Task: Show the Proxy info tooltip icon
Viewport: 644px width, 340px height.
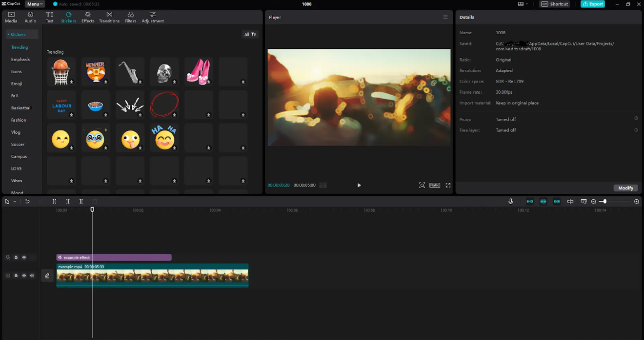Action: click(x=636, y=118)
